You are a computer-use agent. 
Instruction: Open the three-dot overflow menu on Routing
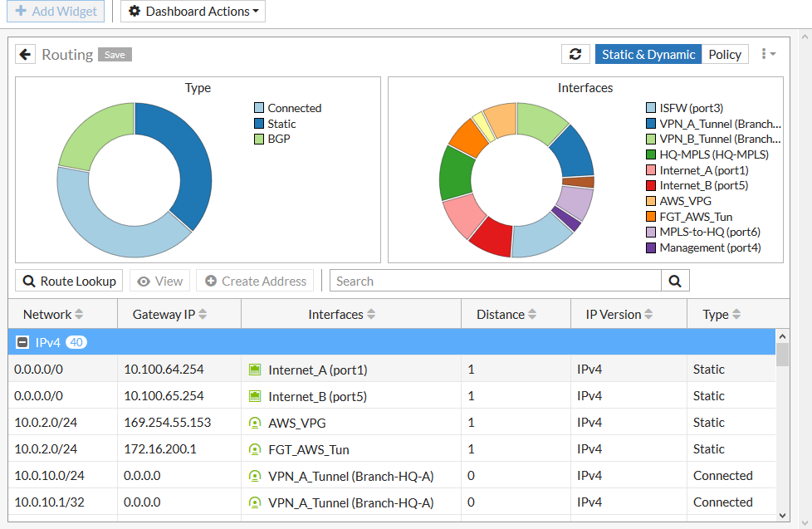(764, 53)
